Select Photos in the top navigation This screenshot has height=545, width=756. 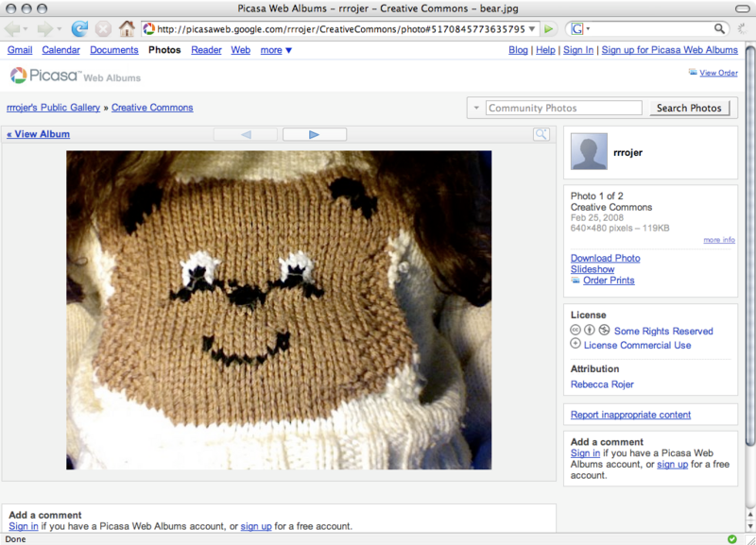[164, 50]
